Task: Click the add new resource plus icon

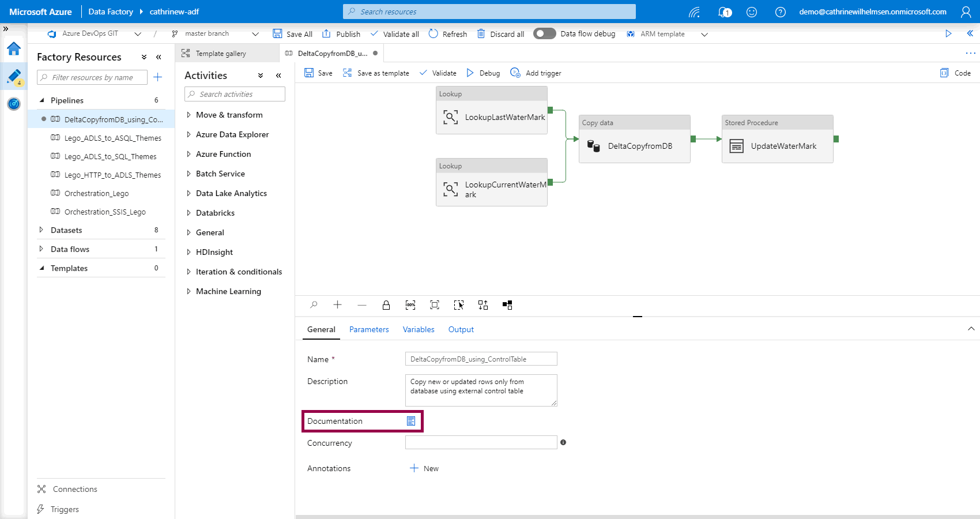Action: coord(158,77)
